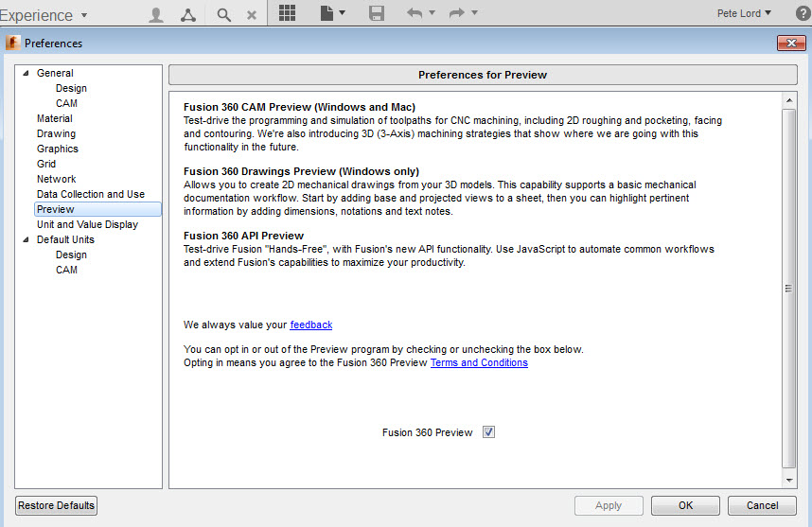The height and width of the screenshot is (527, 812).
Task: Click the Preferences for Preview header
Action: 483,75
